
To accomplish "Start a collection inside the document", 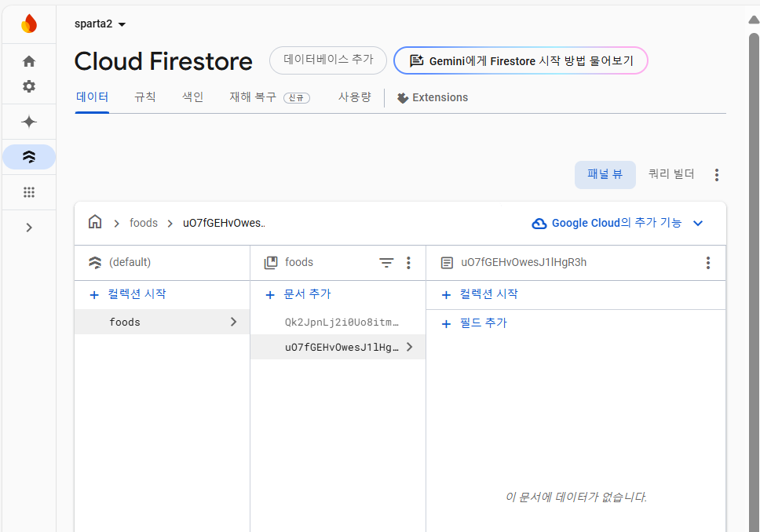I will click(x=480, y=294).
